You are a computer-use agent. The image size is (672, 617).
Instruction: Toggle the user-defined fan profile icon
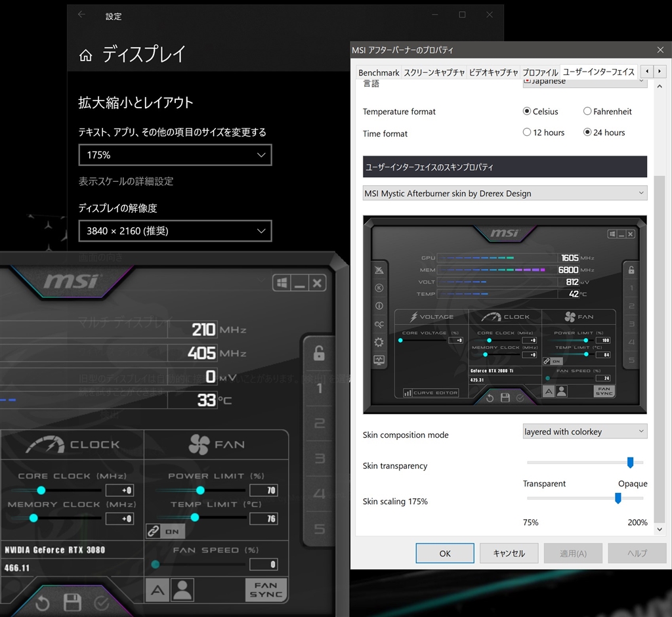182,590
